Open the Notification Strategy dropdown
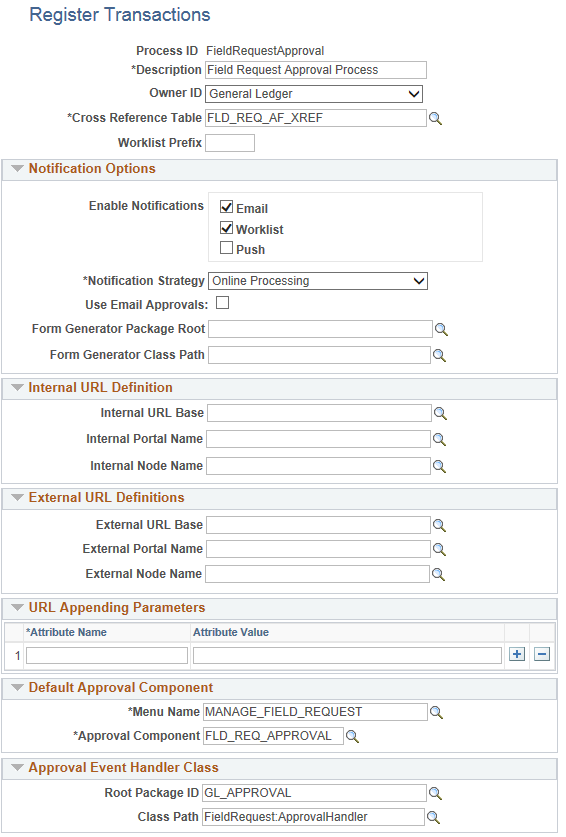 coord(318,281)
